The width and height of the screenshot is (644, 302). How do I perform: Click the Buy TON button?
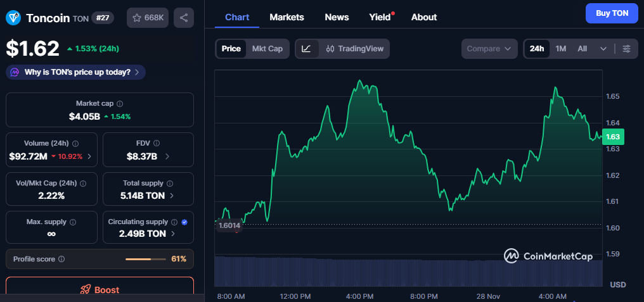611,13
